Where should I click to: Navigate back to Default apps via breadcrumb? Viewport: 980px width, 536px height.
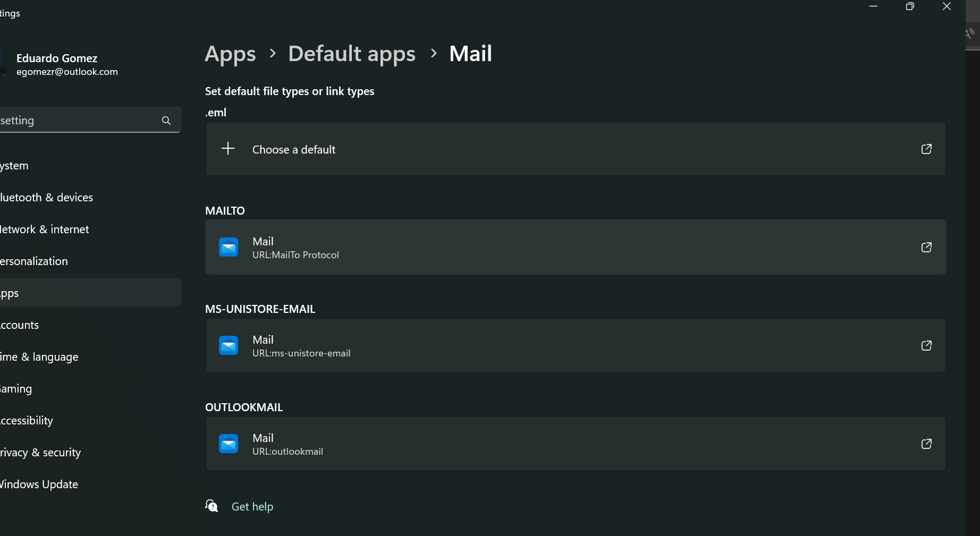[x=351, y=54]
